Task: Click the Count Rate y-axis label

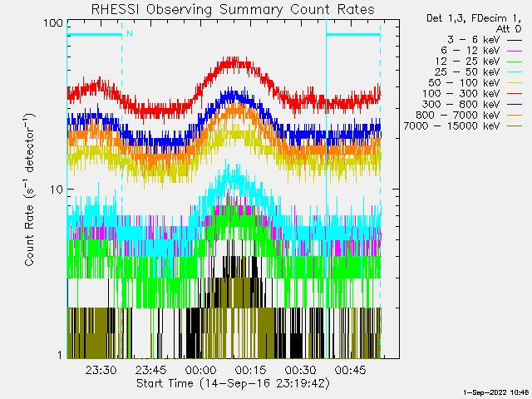Action: (30, 190)
